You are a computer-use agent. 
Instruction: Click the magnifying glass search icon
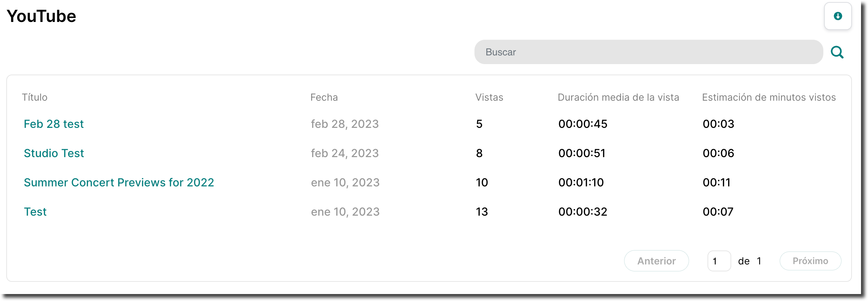[x=837, y=52]
